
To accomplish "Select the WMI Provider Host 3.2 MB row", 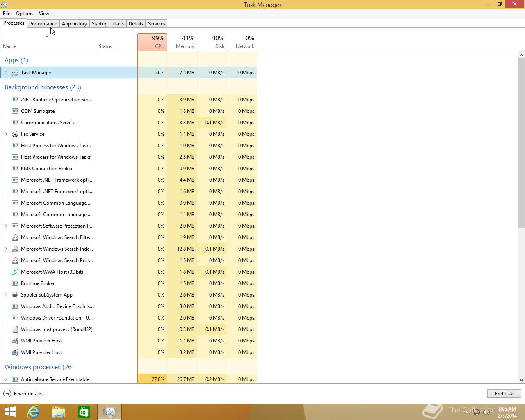I will coord(129,352).
